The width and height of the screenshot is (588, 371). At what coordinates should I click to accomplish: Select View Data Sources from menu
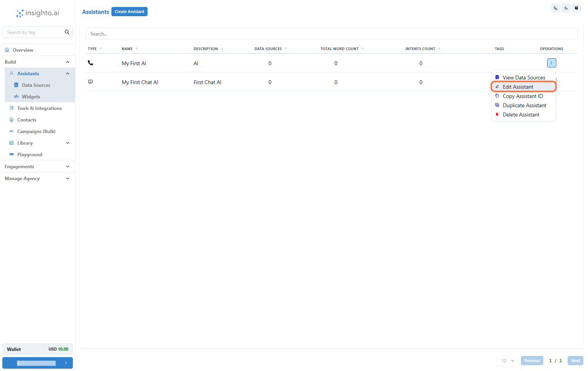(524, 78)
